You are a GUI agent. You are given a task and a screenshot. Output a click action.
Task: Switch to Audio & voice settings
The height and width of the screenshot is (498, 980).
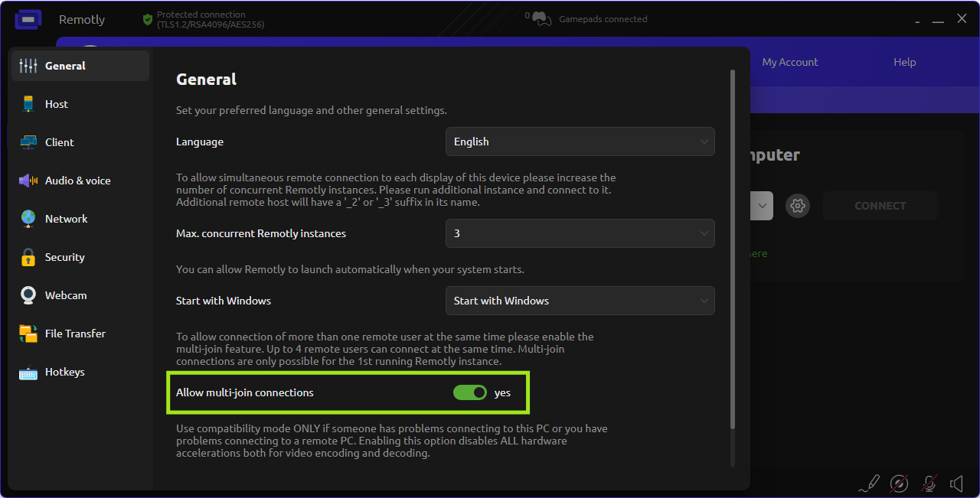coord(77,181)
